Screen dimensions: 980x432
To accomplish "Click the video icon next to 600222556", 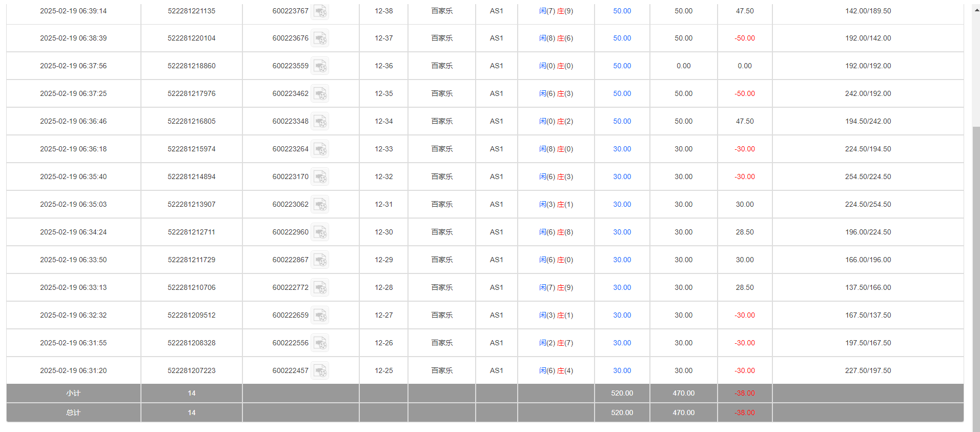I will pyautogui.click(x=320, y=343).
